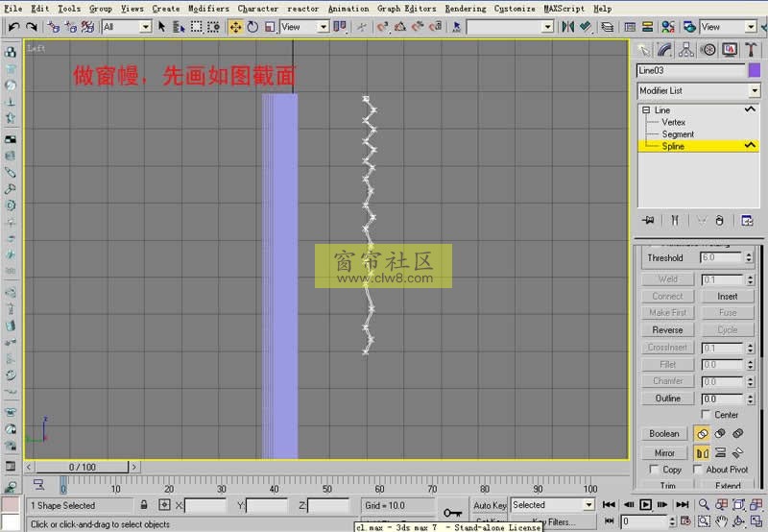Enable the Center checkbox under Outline
This screenshot has height=532, width=768.
(706, 415)
